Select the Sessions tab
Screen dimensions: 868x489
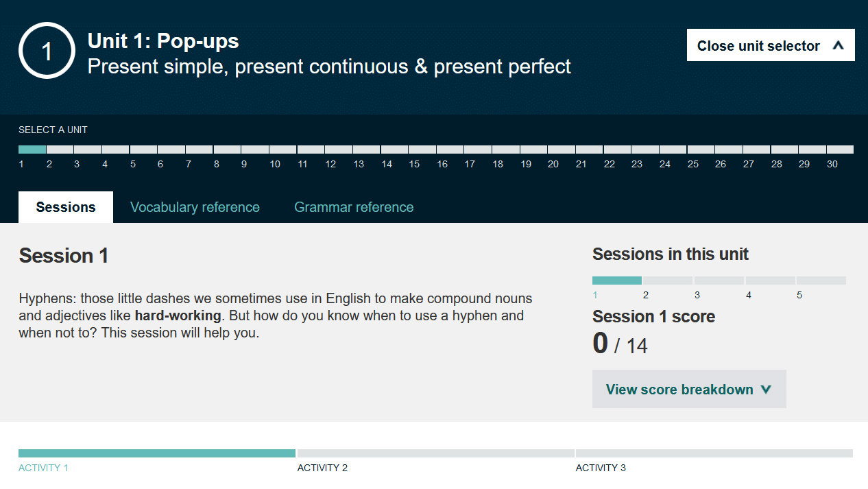click(x=65, y=206)
